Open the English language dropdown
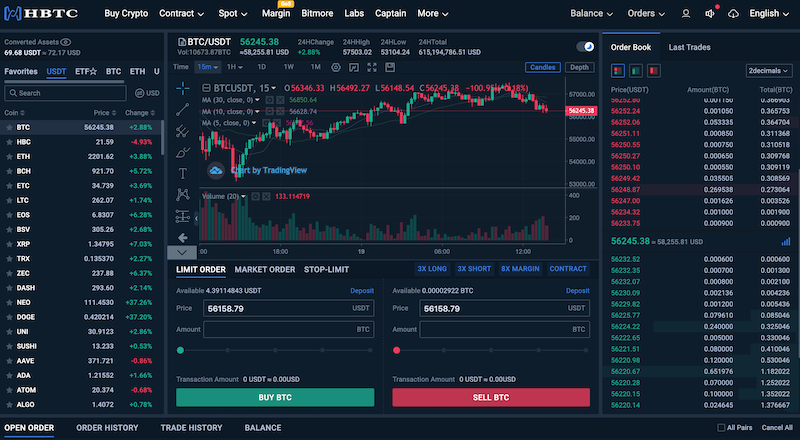 769,14
